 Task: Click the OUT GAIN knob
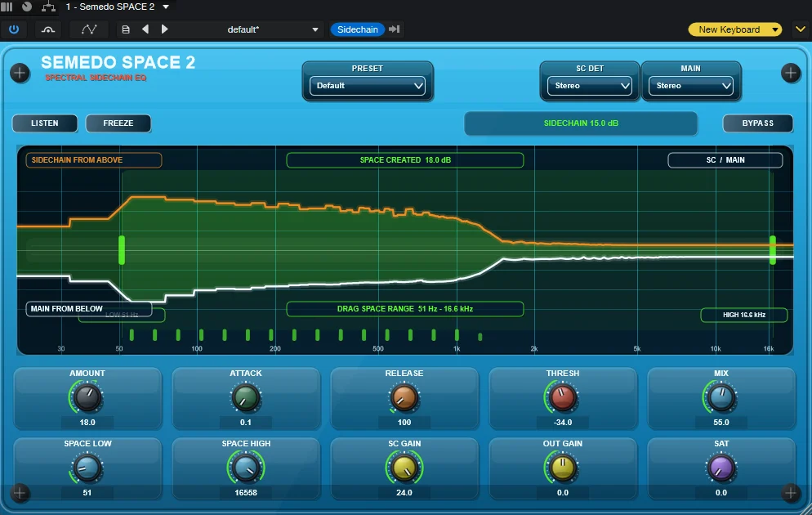click(x=562, y=468)
